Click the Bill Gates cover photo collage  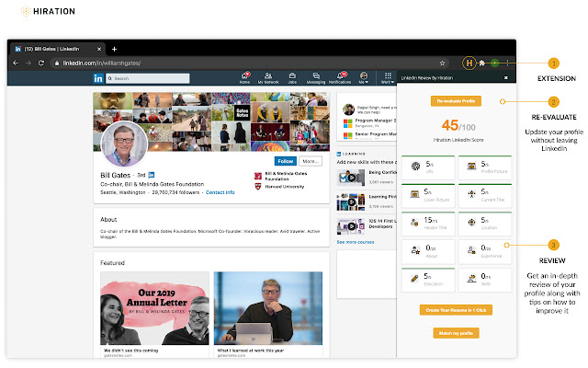(211, 122)
